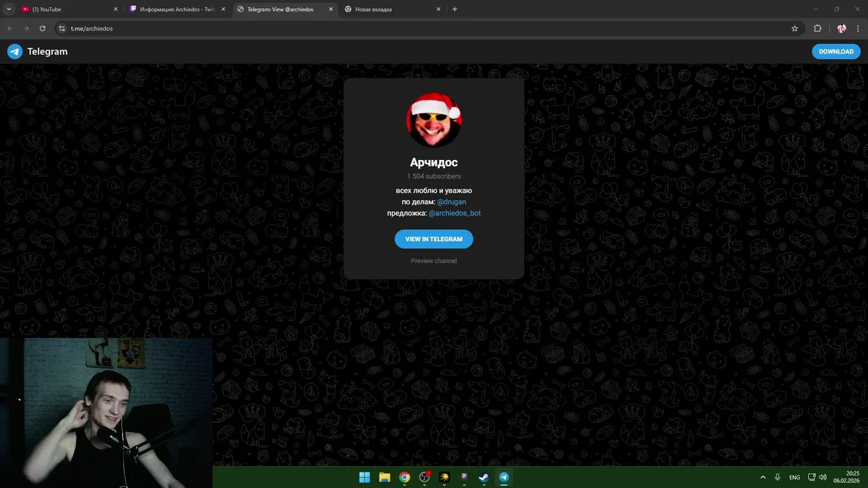Screen dimensions: 868x488
Task: Click the channel avatar with Santa hat
Action: 434,120
